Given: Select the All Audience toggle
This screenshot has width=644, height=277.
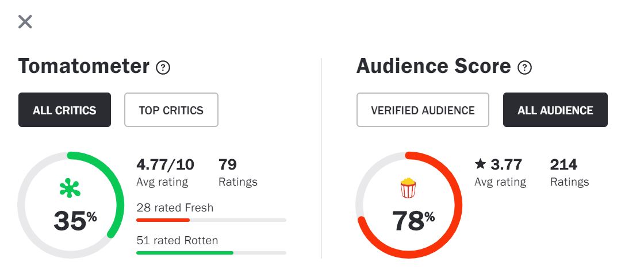Looking at the screenshot, I should pyautogui.click(x=555, y=110).
